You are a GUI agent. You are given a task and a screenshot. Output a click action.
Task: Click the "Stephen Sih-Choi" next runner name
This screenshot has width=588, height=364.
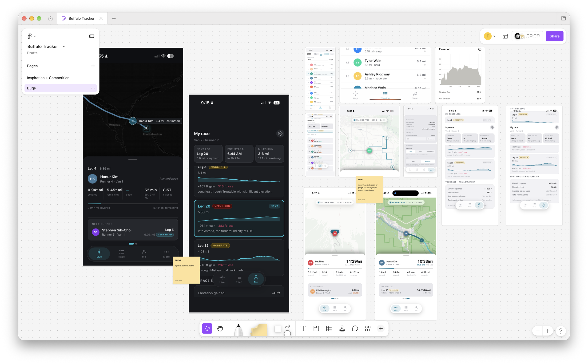click(x=117, y=230)
